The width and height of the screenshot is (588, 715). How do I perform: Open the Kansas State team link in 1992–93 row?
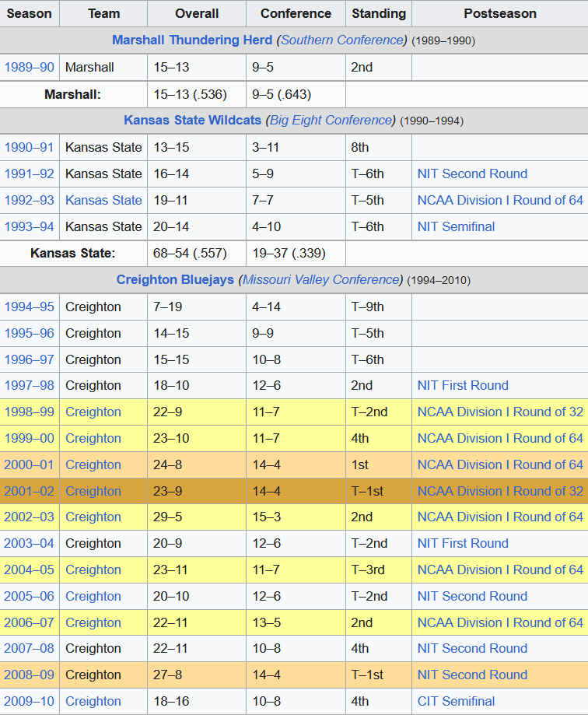point(103,201)
